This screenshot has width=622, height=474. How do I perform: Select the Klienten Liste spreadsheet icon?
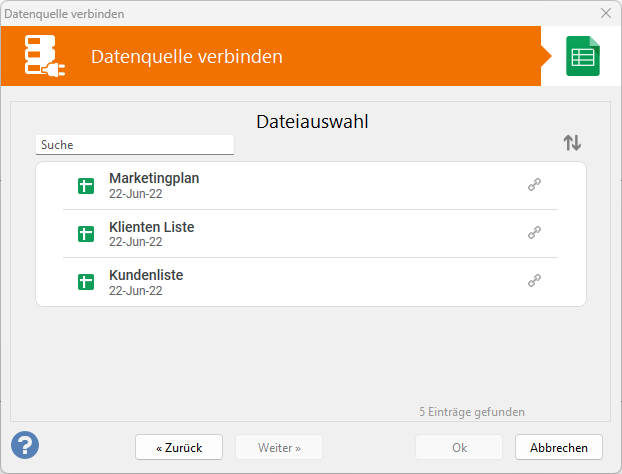(86, 234)
